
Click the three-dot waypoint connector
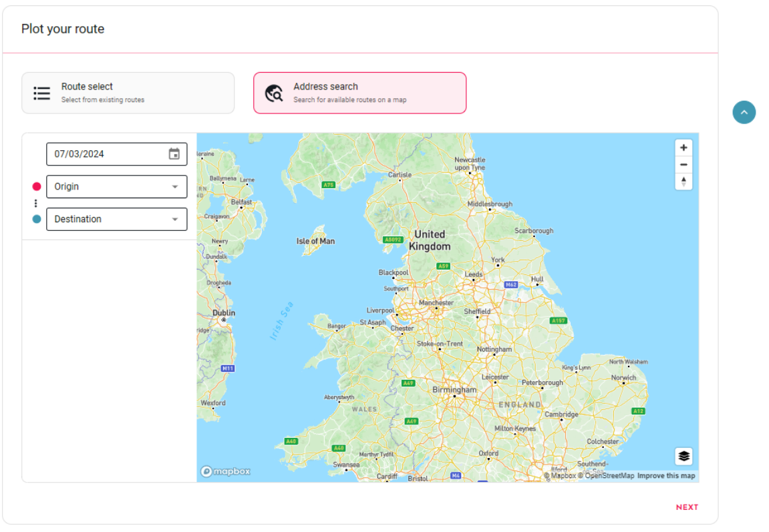click(36, 203)
